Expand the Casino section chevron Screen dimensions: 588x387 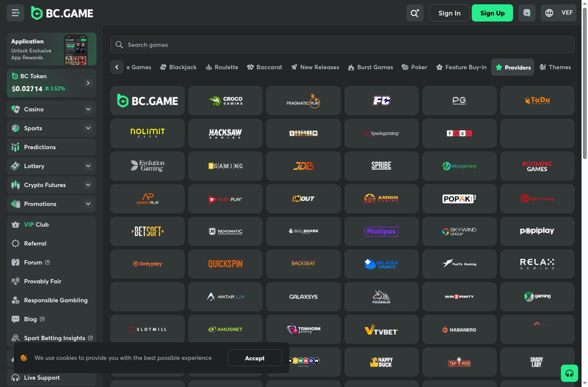point(88,109)
